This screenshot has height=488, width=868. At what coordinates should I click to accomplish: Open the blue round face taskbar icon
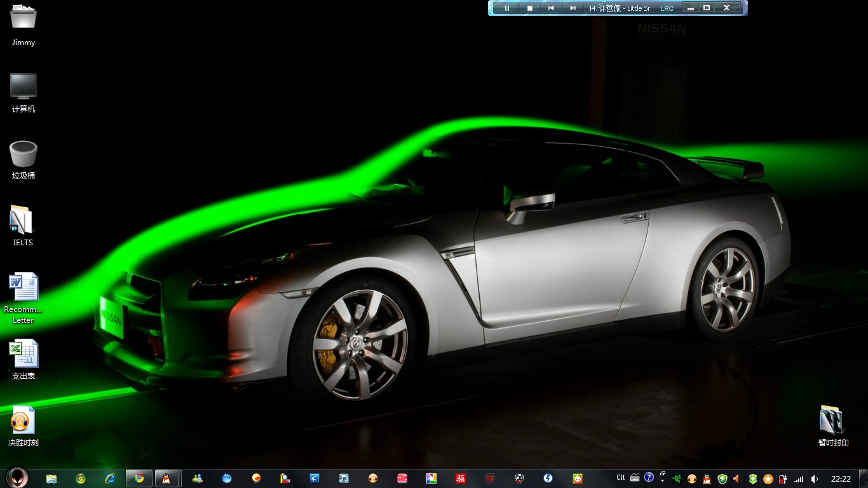point(227,478)
